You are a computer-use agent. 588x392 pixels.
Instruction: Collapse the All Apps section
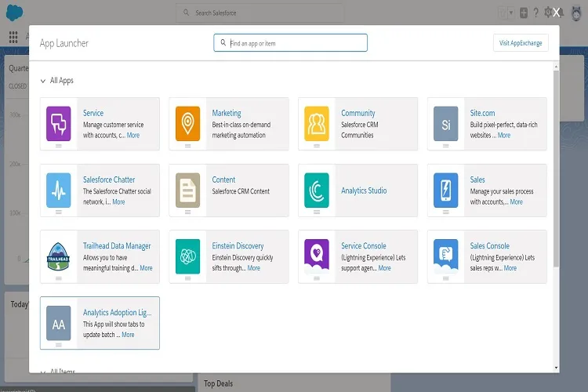[x=43, y=81]
